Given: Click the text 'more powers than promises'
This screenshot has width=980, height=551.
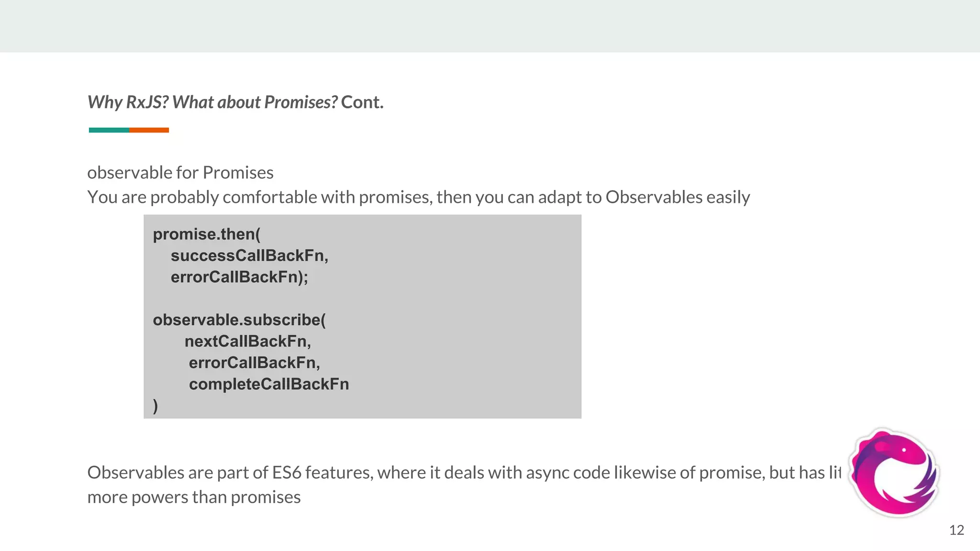Looking at the screenshot, I should [x=194, y=497].
